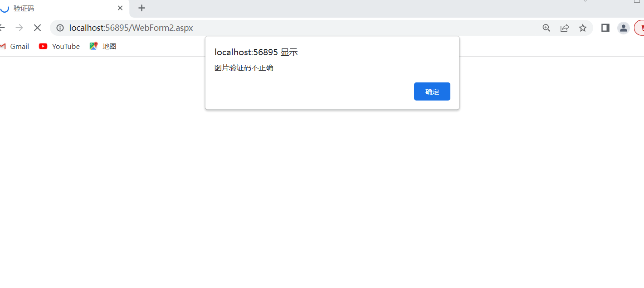Go back with the back arrow
This screenshot has height=288, width=644.
(2, 28)
